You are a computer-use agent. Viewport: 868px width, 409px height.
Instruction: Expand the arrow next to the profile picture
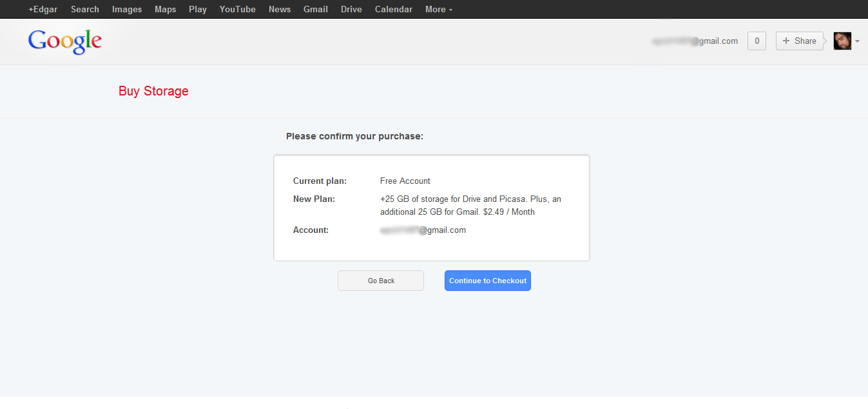click(857, 41)
